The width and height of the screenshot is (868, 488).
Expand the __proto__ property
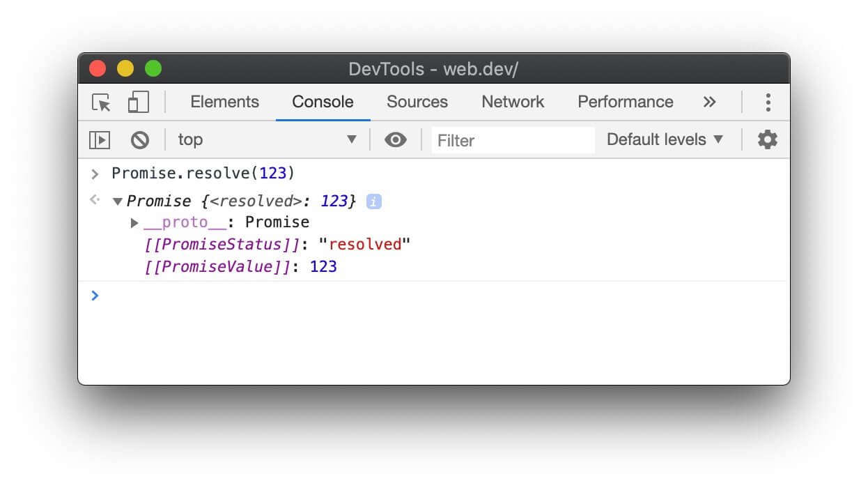[x=134, y=222]
